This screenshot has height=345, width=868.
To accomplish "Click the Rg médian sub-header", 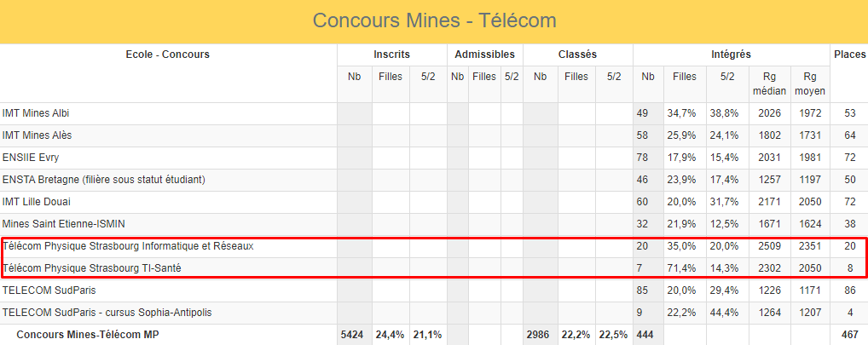I will pos(771,83).
